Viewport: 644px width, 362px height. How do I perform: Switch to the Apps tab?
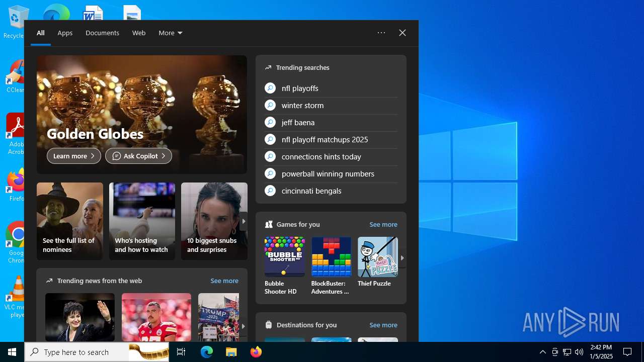tap(65, 33)
